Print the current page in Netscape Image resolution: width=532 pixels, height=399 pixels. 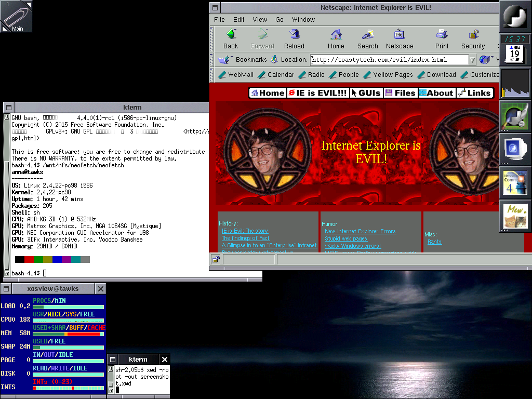pyautogui.click(x=442, y=39)
